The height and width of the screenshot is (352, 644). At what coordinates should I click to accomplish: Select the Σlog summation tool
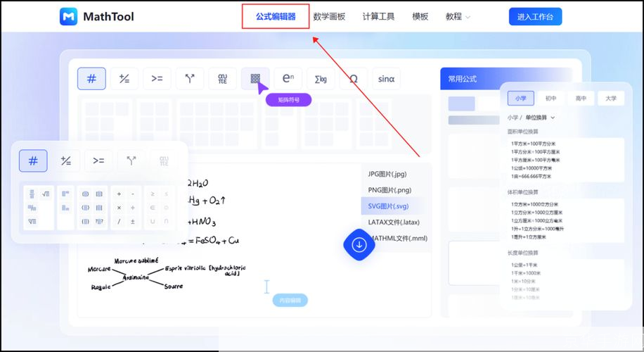321,79
